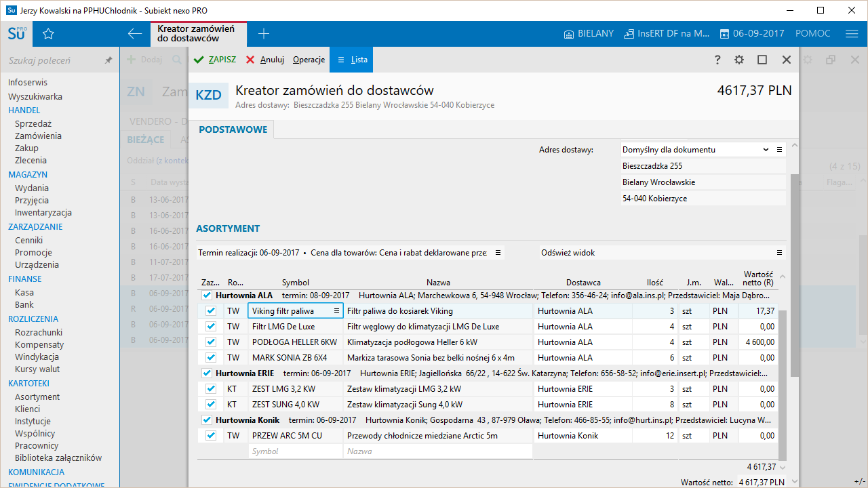
Task: Open a new tab with plus icon
Action: tap(264, 34)
